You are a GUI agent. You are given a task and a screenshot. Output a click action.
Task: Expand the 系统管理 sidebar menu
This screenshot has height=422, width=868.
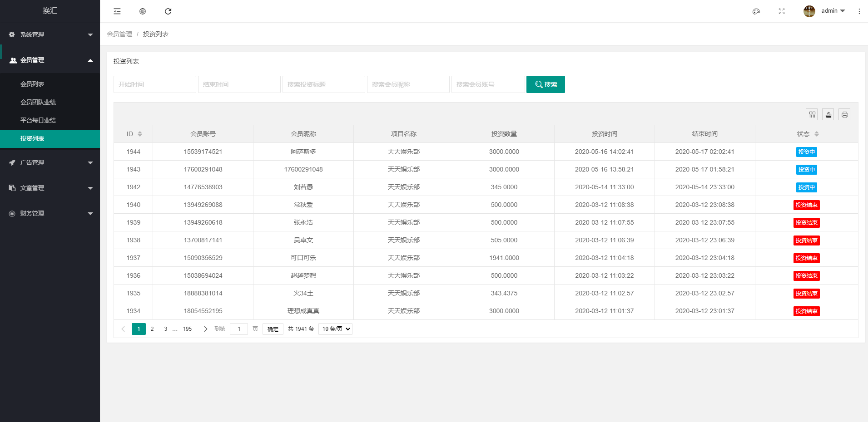click(x=50, y=34)
